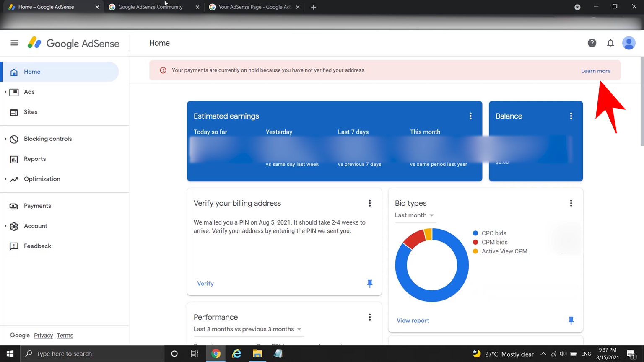Open Task View on taskbar

[x=195, y=354]
